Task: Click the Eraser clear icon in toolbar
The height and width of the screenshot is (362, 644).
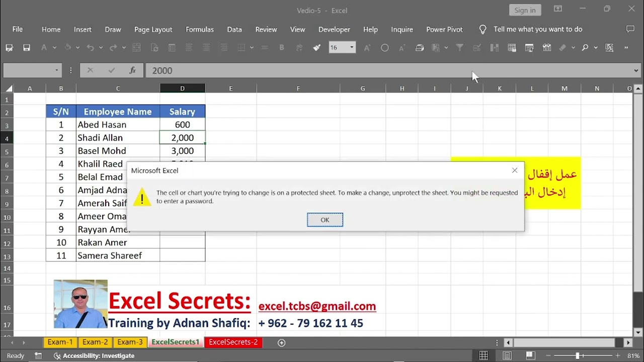Action: point(562,48)
